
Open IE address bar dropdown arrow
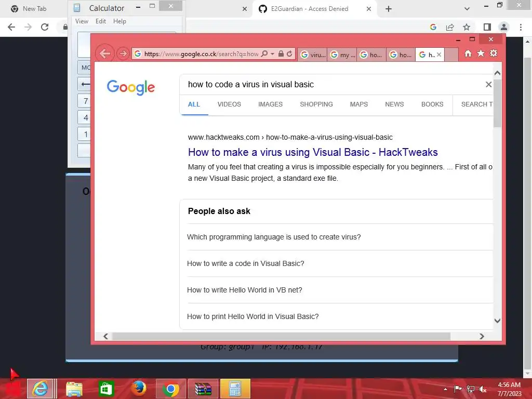point(272,54)
